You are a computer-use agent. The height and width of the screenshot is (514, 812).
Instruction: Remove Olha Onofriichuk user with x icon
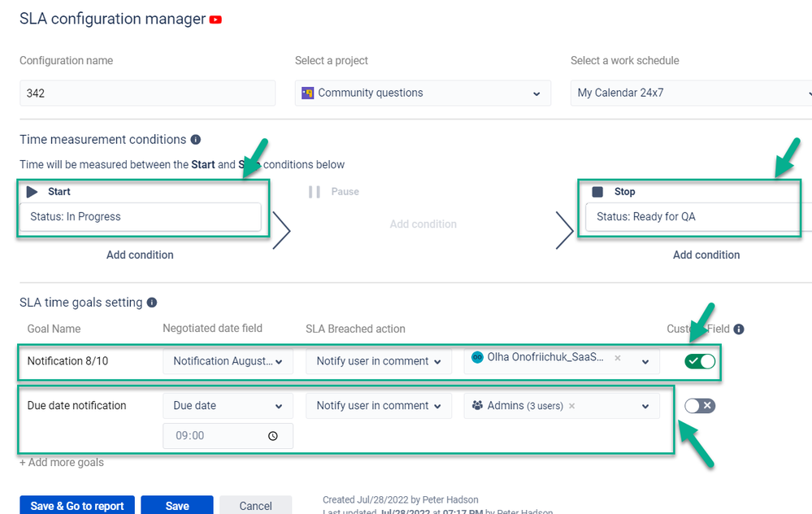pos(617,358)
